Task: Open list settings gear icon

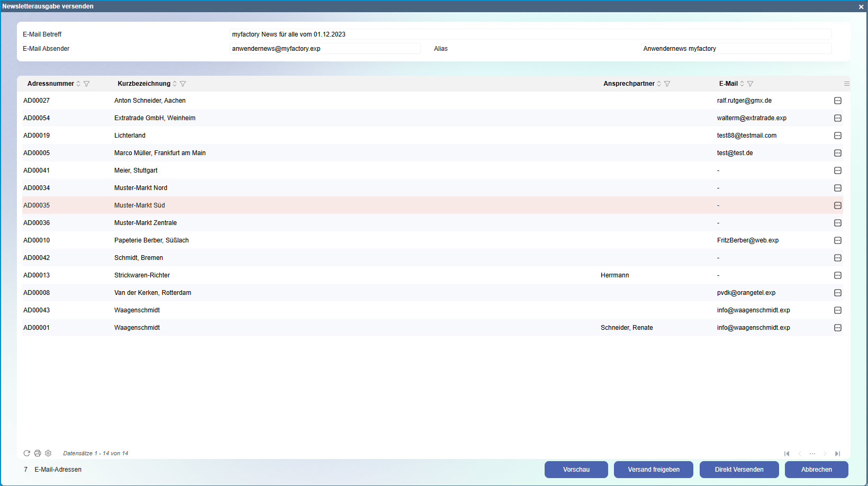Action: coord(48,453)
